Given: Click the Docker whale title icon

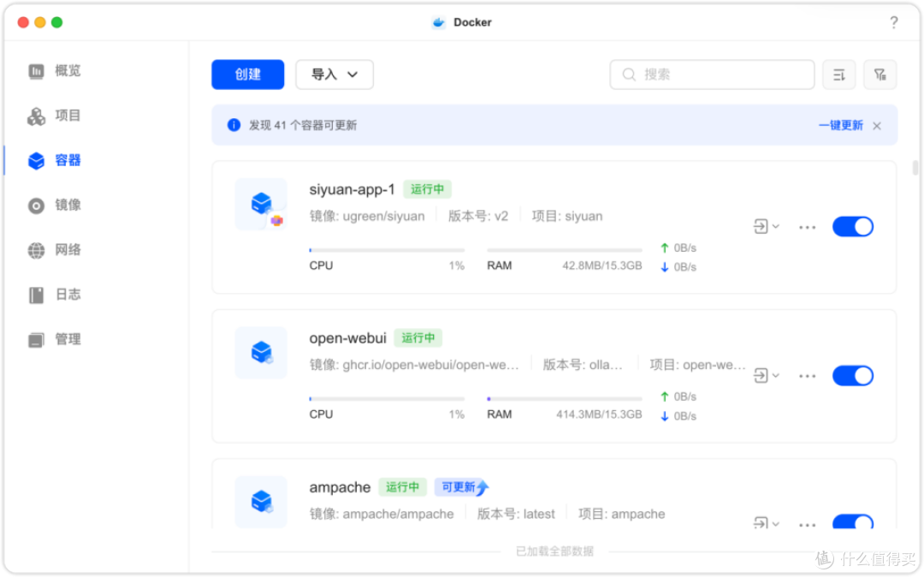Looking at the screenshot, I should [438, 22].
